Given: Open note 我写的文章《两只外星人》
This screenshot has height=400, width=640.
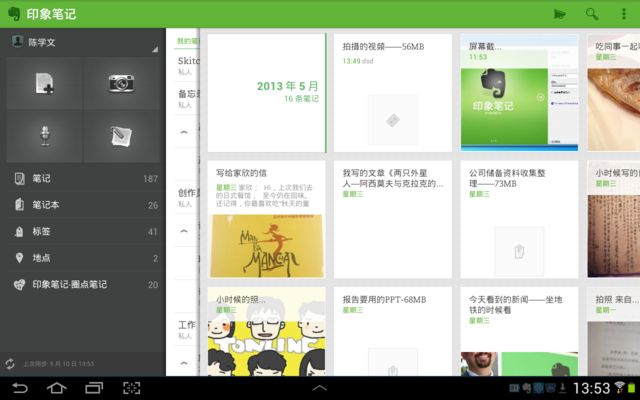Looking at the screenshot, I should point(393,220).
